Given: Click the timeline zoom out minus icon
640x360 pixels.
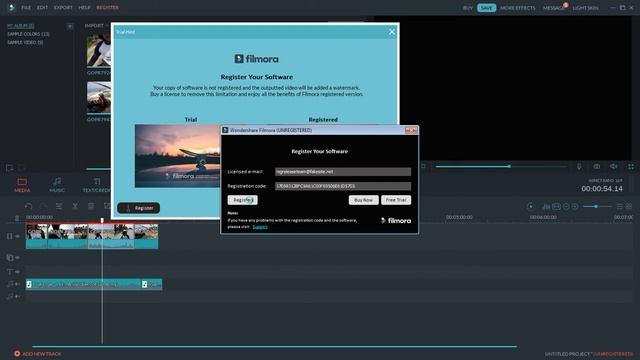Looking at the screenshot, I should 566,207.
